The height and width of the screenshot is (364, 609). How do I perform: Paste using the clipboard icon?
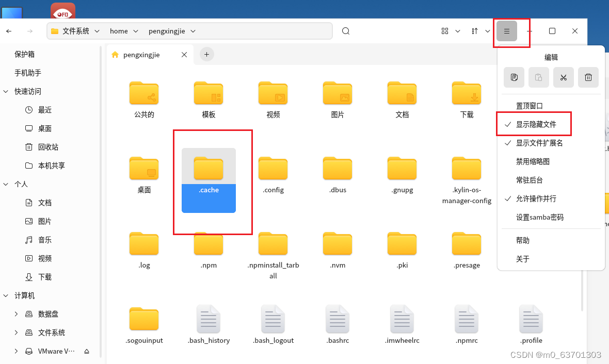pyautogui.click(x=539, y=77)
